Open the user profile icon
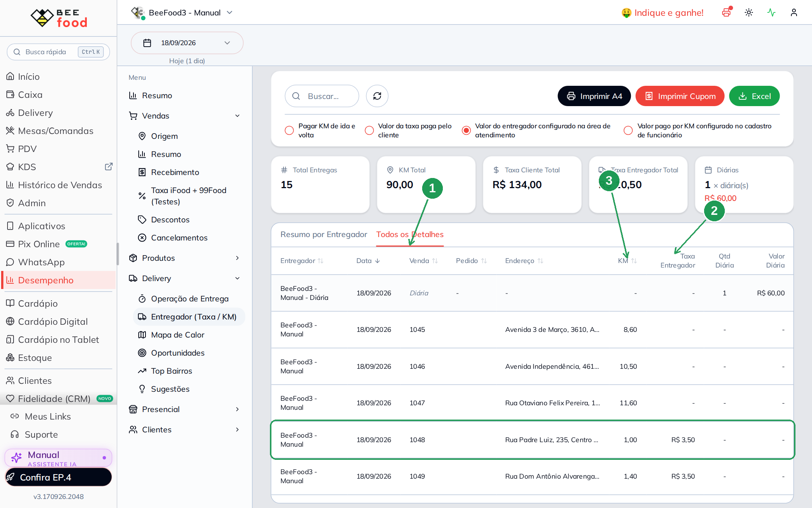 (794, 12)
